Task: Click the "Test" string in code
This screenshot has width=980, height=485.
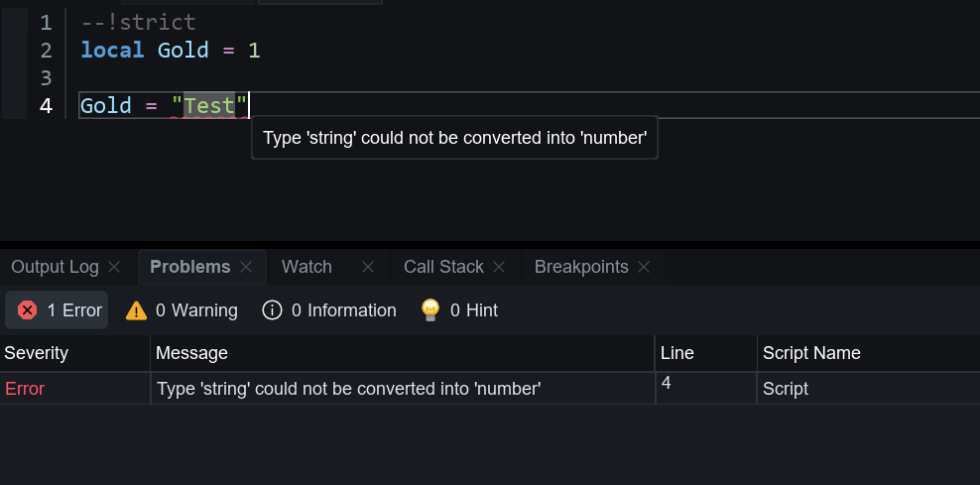Action: [209, 105]
